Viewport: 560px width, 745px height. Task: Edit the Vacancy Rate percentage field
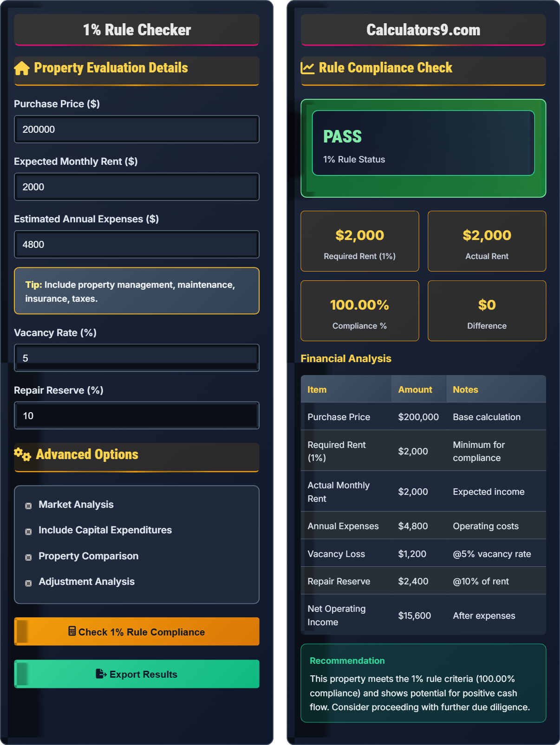point(137,358)
